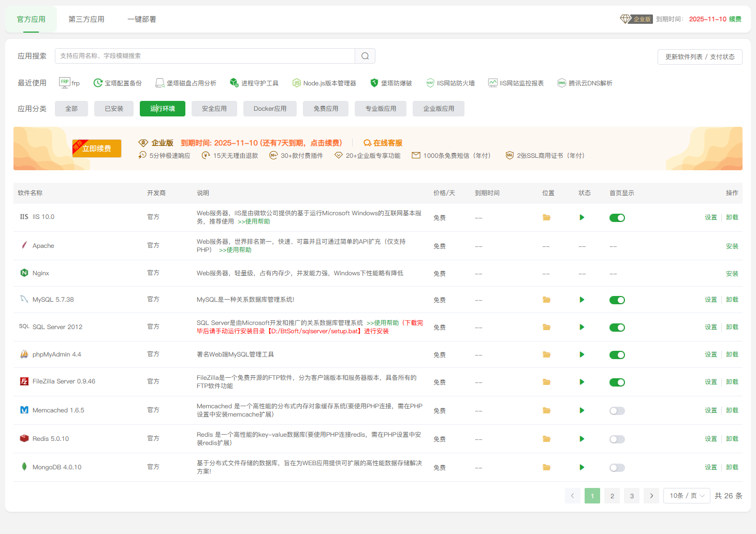Viewport: 756px width, 534px height.
Task: Select the Docker应用 category
Action: (x=270, y=109)
